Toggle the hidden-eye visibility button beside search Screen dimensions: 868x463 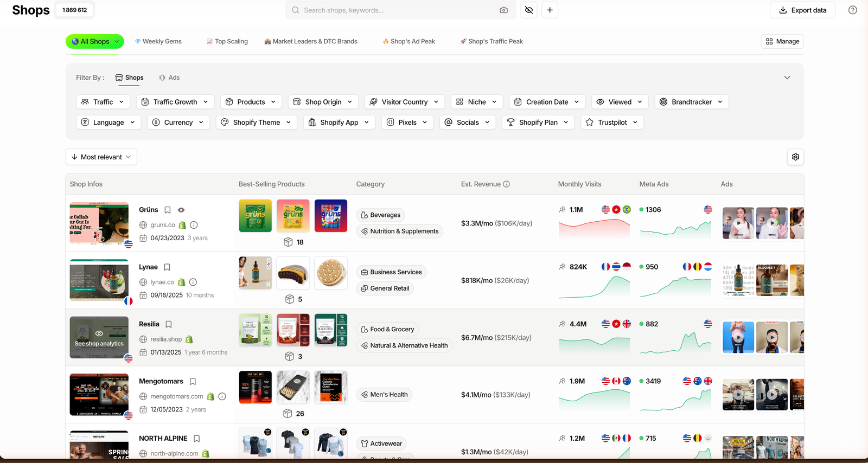coord(529,10)
